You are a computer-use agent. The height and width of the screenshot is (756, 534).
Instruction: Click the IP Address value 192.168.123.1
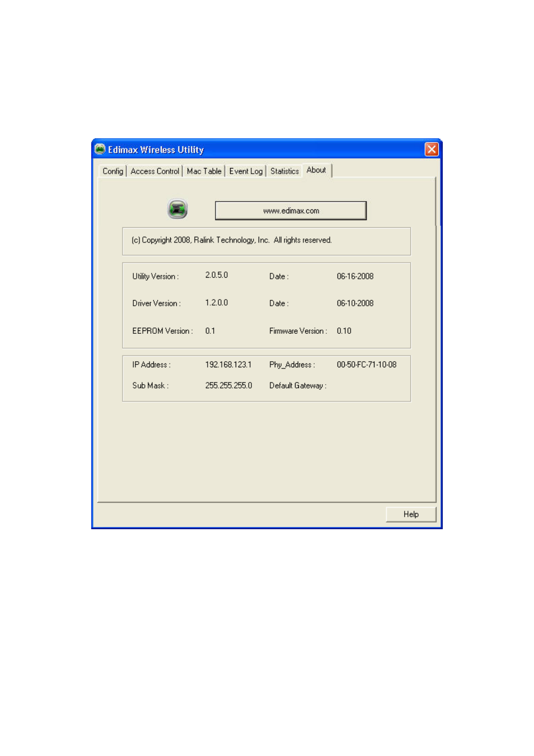click(x=228, y=365)
